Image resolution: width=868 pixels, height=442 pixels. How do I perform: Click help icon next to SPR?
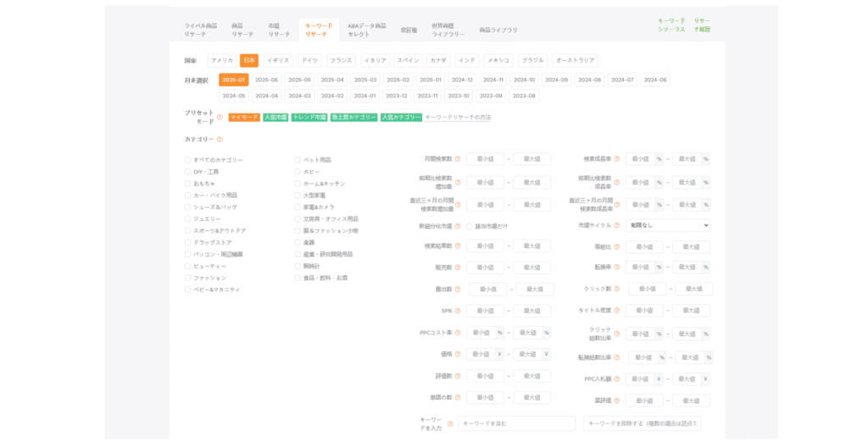(x=459, y=311)
